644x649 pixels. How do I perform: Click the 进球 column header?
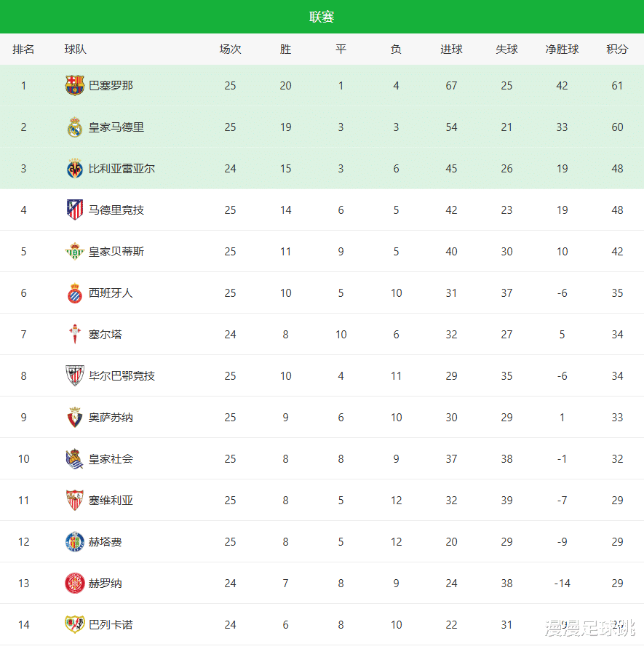pyautogui.click(x=451, y=49)
